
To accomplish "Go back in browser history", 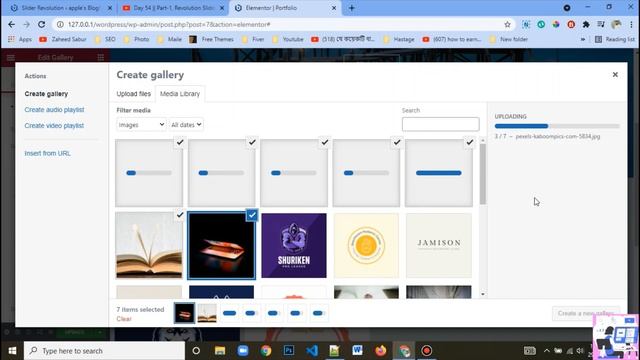I will (11, 24).
